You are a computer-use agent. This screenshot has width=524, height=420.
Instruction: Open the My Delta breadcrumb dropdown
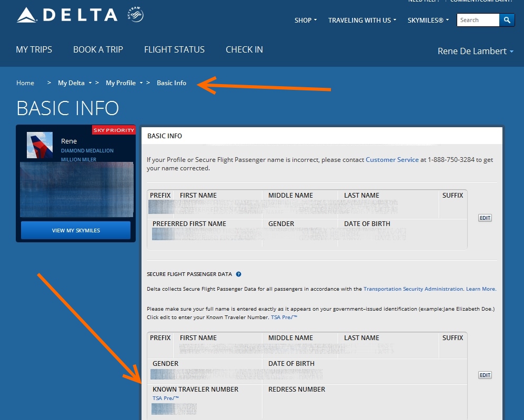point(72,83)
